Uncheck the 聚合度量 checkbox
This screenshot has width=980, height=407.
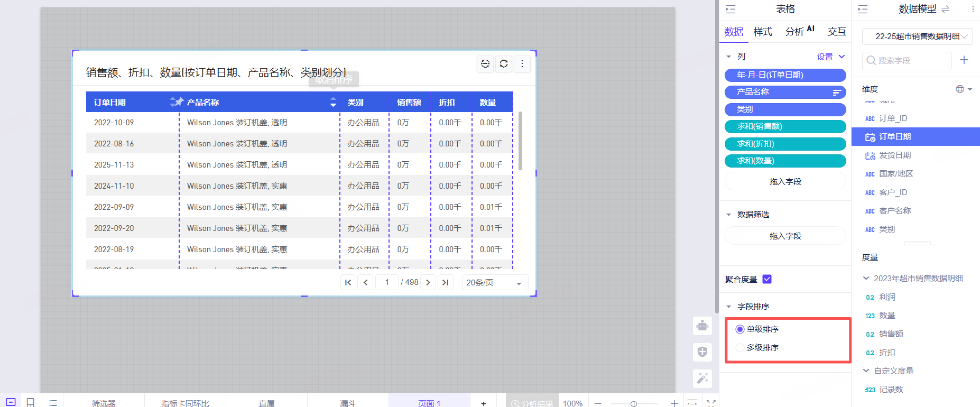click(x=767, y=279)
